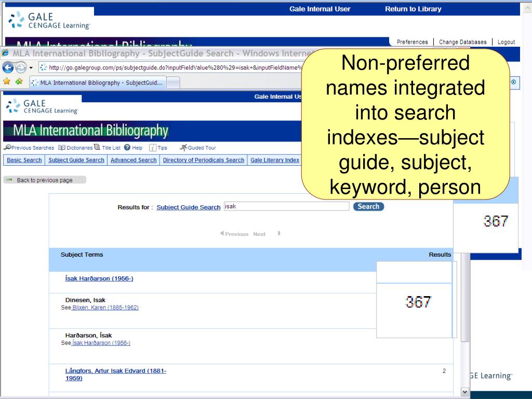Click the vertical scrollbar track of results
532x399 pixels.
coord(465,365)
